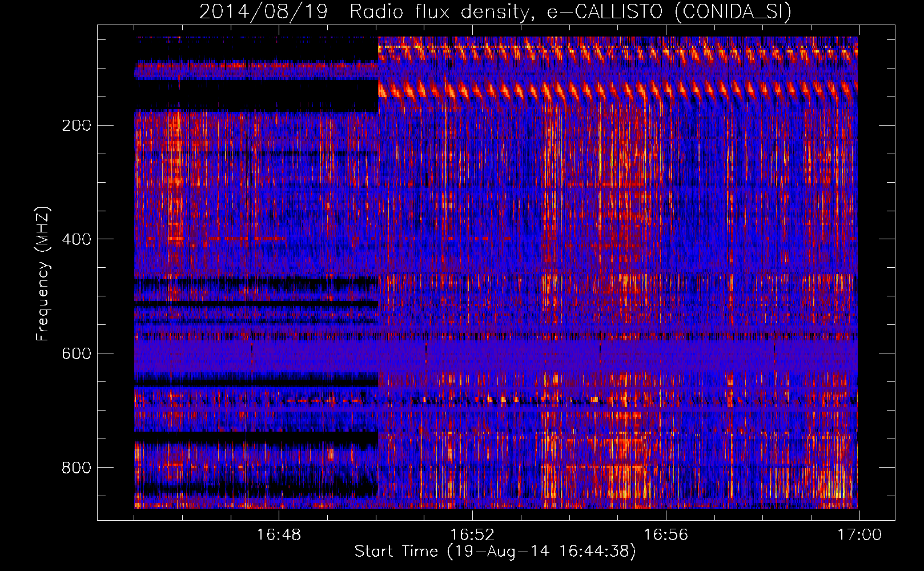Click the 400 frequency tick label
The height and width of the screenshot is (571, 924).
coord(76,239)
